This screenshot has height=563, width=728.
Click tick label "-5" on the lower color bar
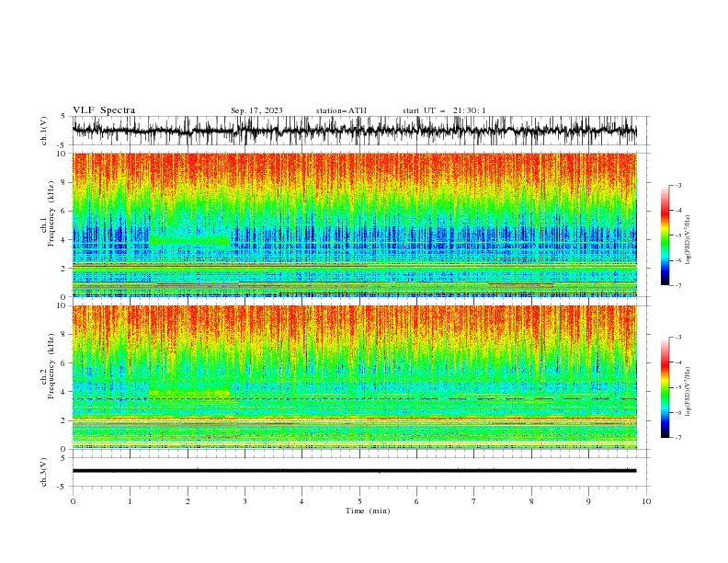(x=678, y=387)
